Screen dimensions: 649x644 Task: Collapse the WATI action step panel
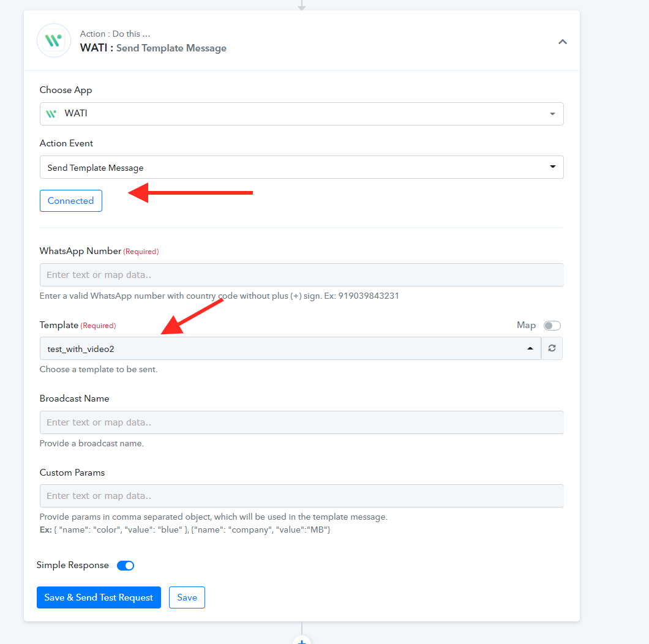(562, 42)
